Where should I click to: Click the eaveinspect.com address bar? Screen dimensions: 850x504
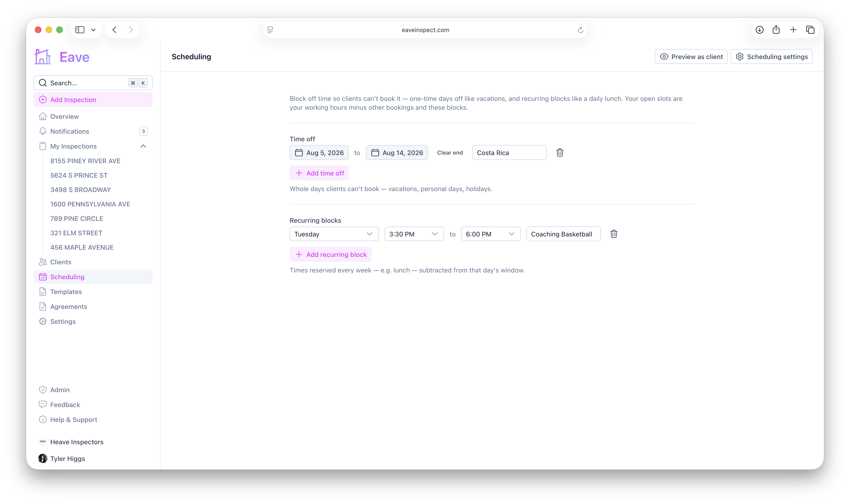tap(425, 30)
